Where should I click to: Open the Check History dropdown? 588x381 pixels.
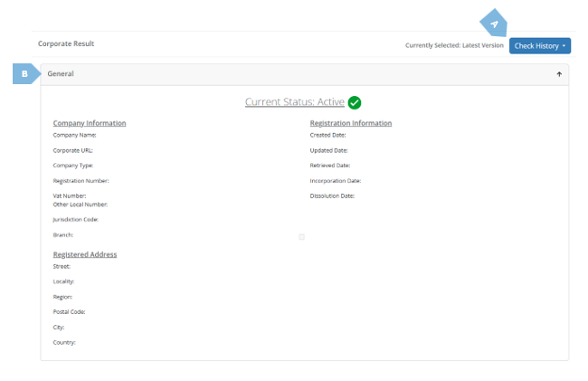point(540,46)
